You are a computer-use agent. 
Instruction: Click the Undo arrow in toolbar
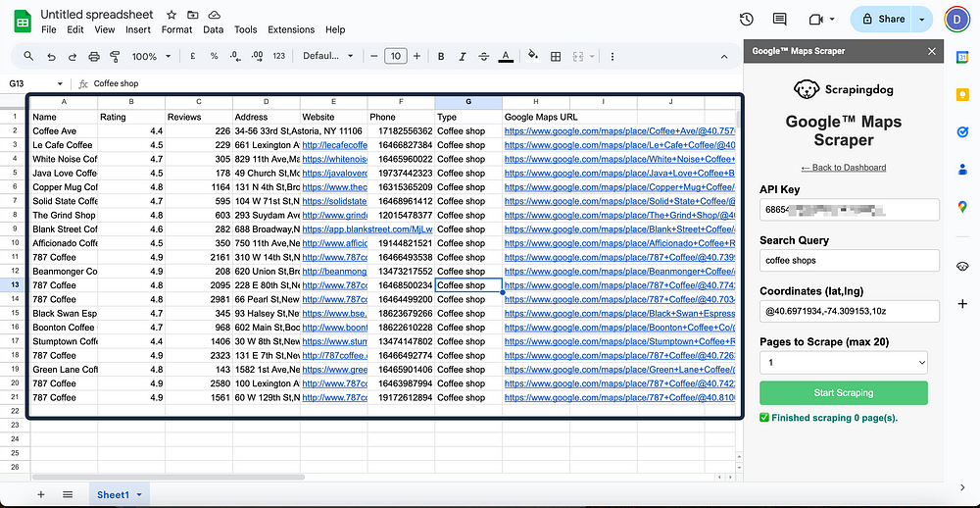[51, 56]
